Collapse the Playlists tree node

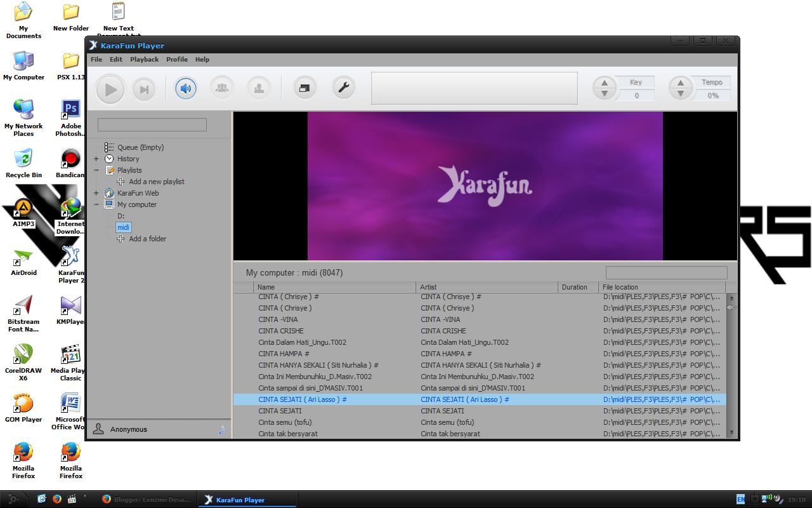pyautogui.click(x=96, y=170)
